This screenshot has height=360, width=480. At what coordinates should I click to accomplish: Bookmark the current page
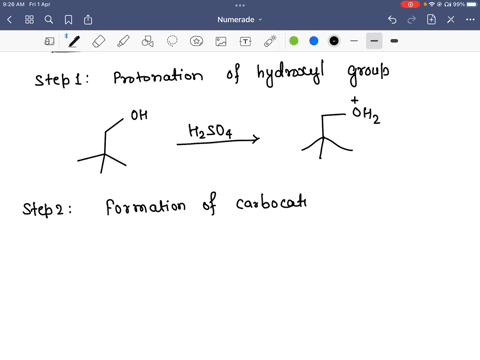click(68, 20)
